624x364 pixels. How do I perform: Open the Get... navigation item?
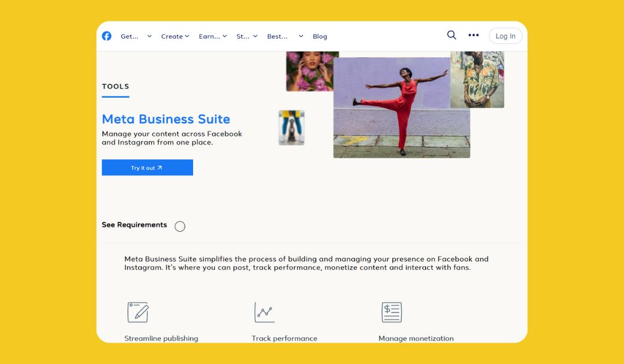tap(130, 36)
